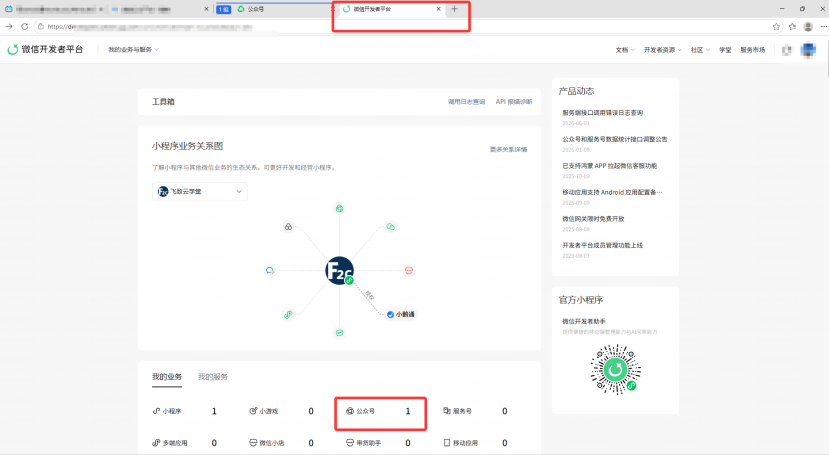Click the right red shop node in graph
Image resolution: width=829 pixels, height=455 pixels.
point(409,271)
